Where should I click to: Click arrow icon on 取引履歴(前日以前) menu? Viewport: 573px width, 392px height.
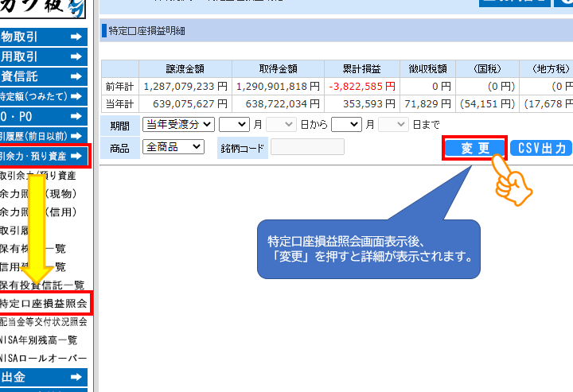76,136
